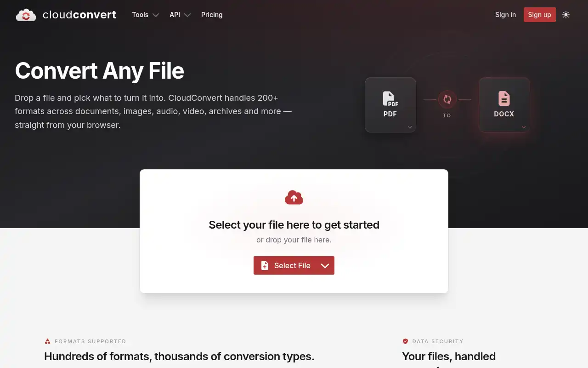Screen dimensions: 588x368
Task: Click the 'TO' label between formats
Action: tap(447, 115)
